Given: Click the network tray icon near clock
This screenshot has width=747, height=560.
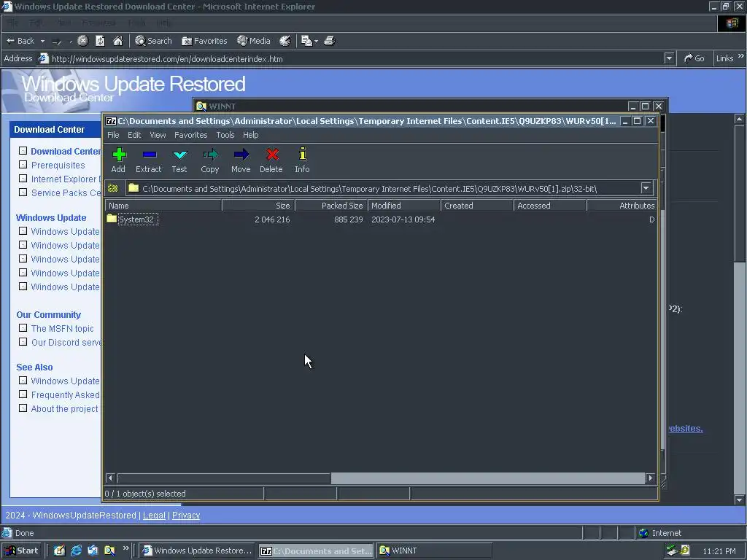Looking at the screenshot, I should [x=672, y=551].
